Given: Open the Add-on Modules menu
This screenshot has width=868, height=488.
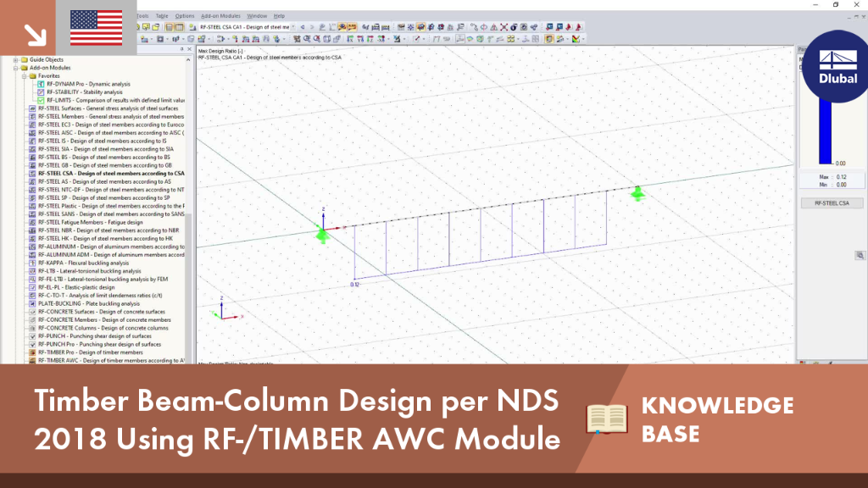Looking at the screenshot, I should pos(220,16).
